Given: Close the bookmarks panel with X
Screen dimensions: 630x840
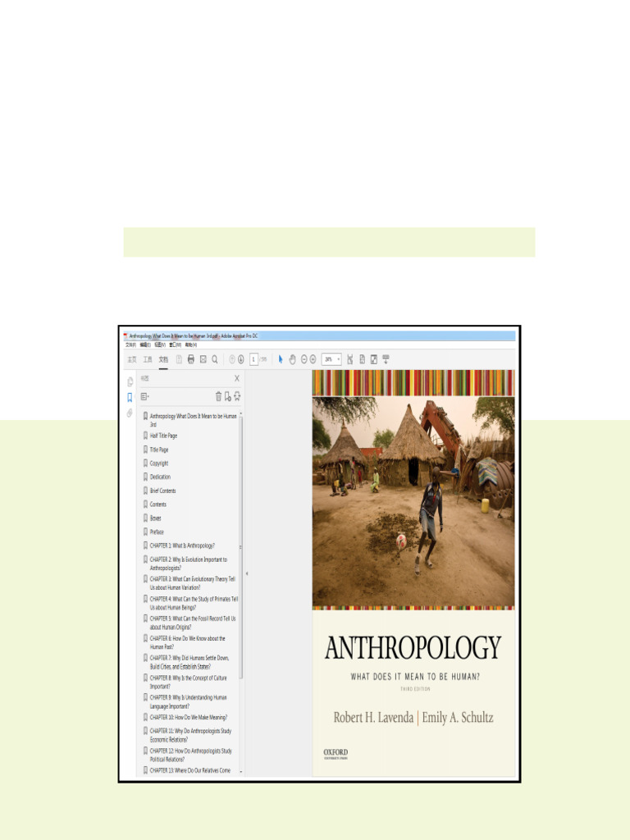Looking at the screenshot, I should (x=237, y=378).
